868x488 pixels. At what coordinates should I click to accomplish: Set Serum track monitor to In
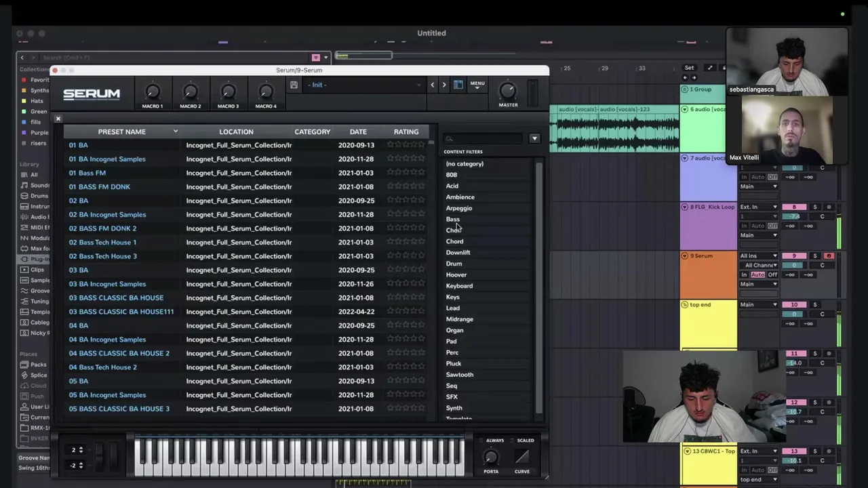744,274
